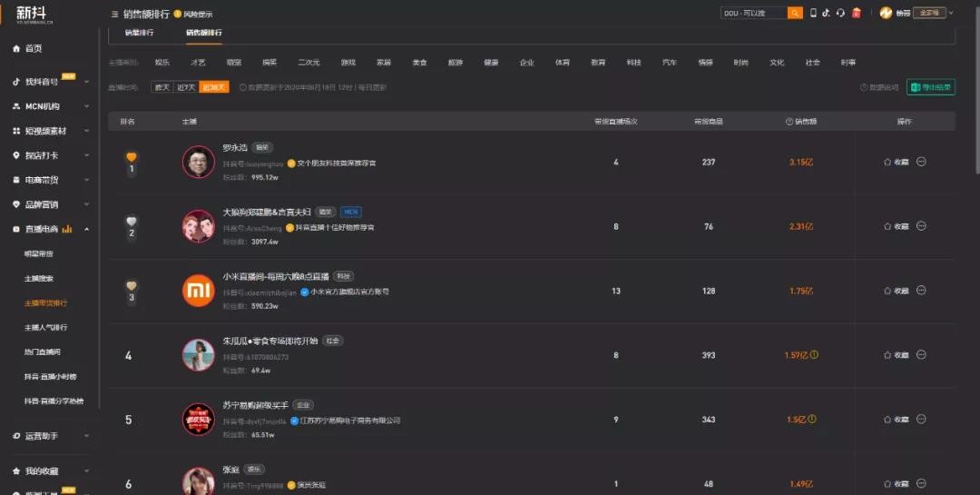
Task: Select the 昨天 time range
Action: coord(162,87)
